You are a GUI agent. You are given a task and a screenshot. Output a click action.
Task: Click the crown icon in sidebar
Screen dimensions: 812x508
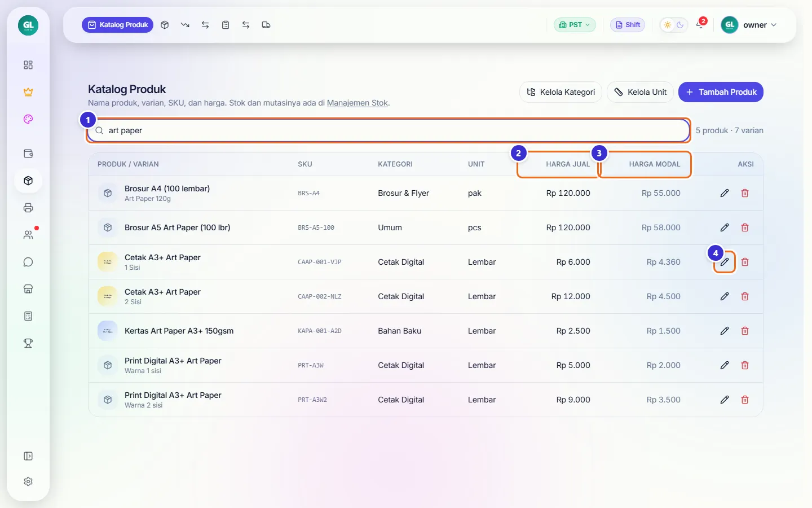click(28, 92)
